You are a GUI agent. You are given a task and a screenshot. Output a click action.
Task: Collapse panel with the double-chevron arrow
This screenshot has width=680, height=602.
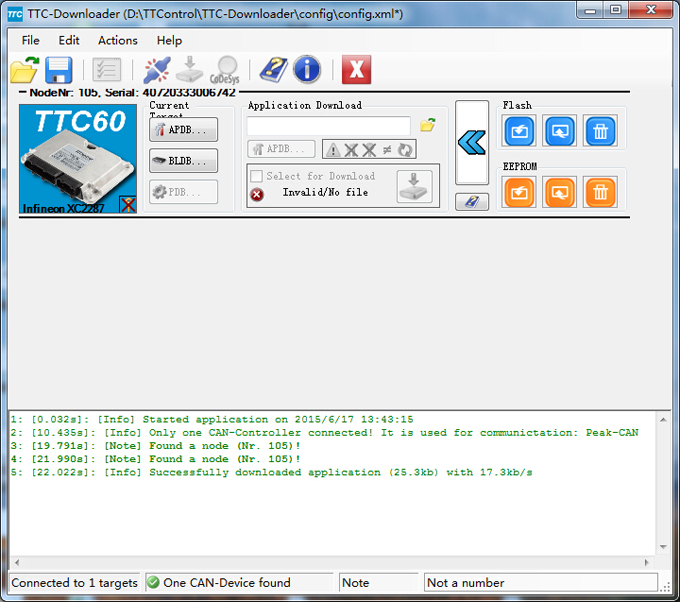point(471,143)
